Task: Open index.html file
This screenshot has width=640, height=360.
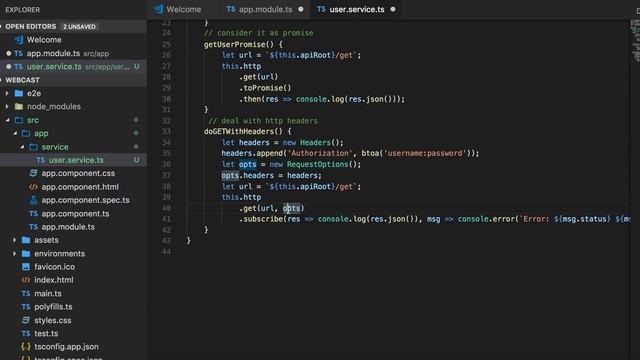Action: click(53, 280)
